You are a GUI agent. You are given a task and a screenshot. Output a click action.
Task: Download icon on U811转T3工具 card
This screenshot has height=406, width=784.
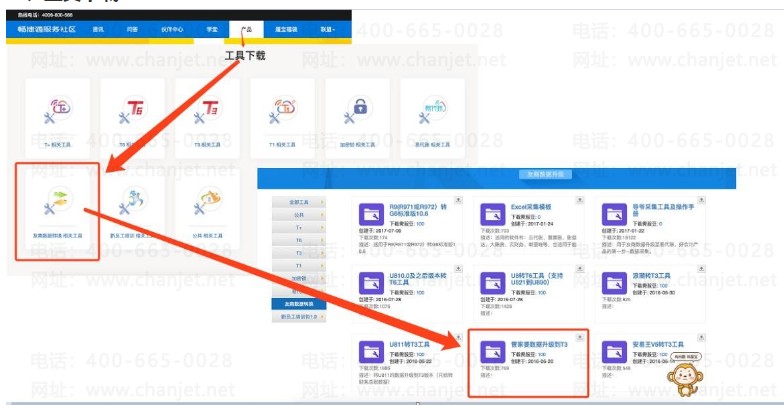458,337
